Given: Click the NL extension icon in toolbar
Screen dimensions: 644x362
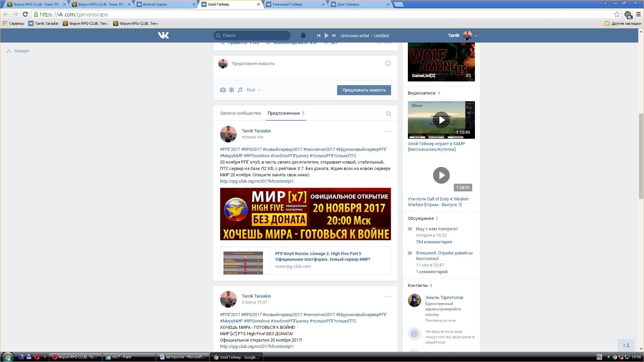Looking at the screenshot, I should pyautogui.click(x=628, y=14).
